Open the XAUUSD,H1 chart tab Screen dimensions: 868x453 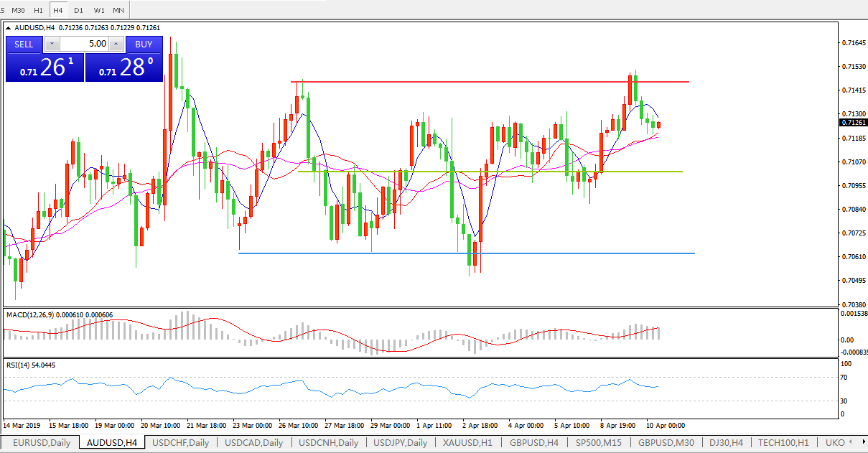467,442
